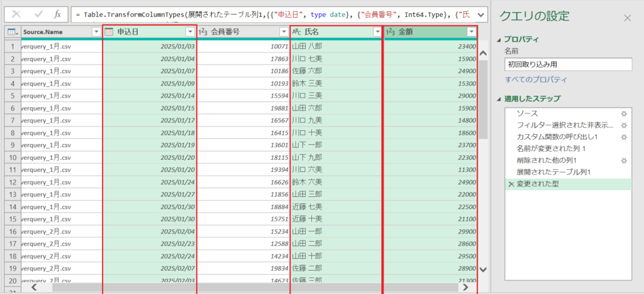
Task: Select the 削除された他の列1 step
Action: coord(547,161)
